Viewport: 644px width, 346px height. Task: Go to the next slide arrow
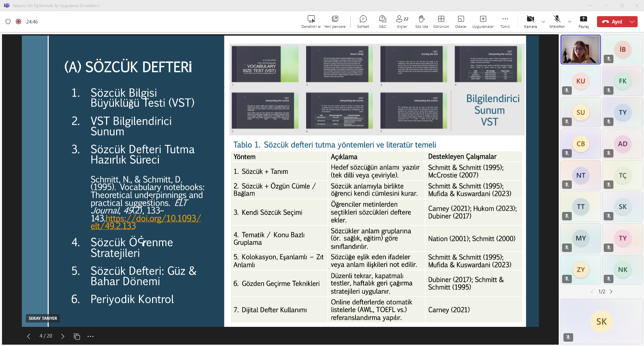coord(63,336)
